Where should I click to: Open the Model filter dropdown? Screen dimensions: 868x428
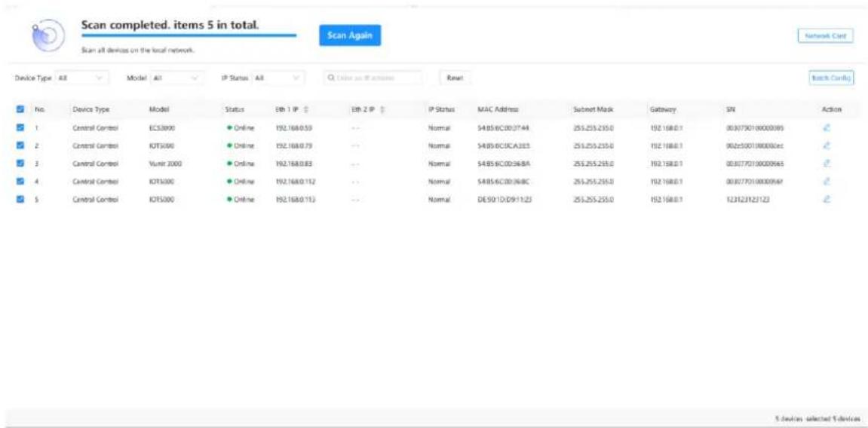[x=177, y=78]
